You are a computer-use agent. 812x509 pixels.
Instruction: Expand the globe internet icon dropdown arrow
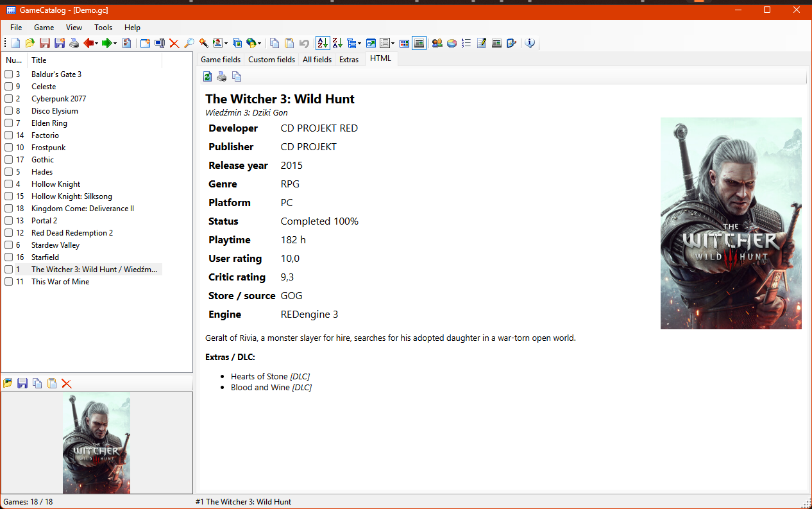tap(260, 43)
